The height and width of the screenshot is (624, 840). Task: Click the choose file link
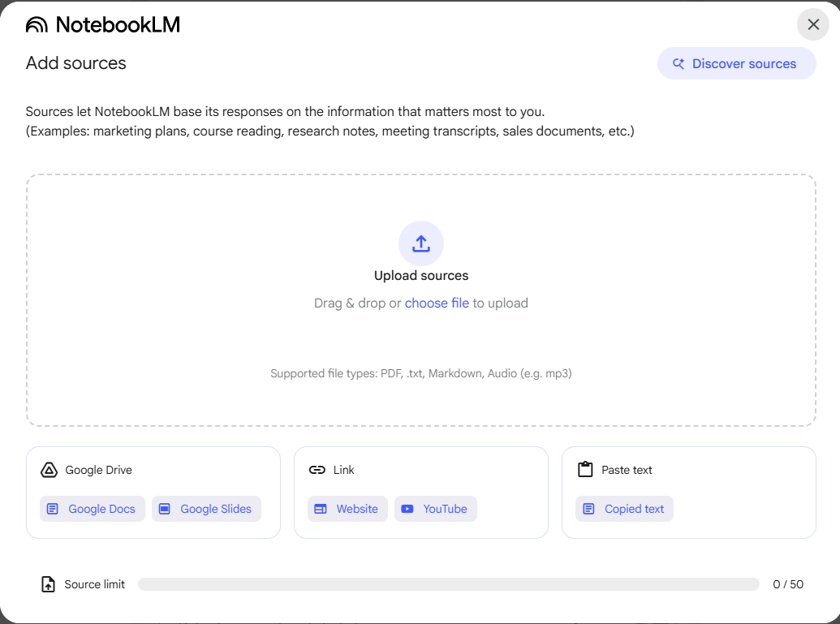(x=437, y=303)
